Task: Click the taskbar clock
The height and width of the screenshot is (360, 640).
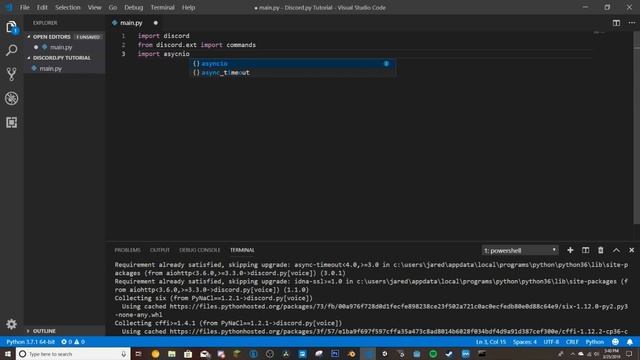Action: pos(611,353)
